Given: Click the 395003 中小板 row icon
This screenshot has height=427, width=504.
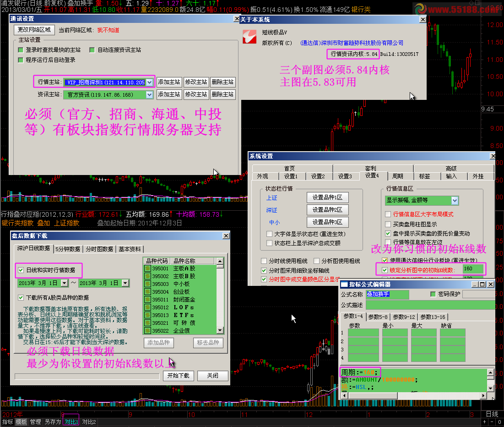Looking at the screenshot, I should point(147,284).
